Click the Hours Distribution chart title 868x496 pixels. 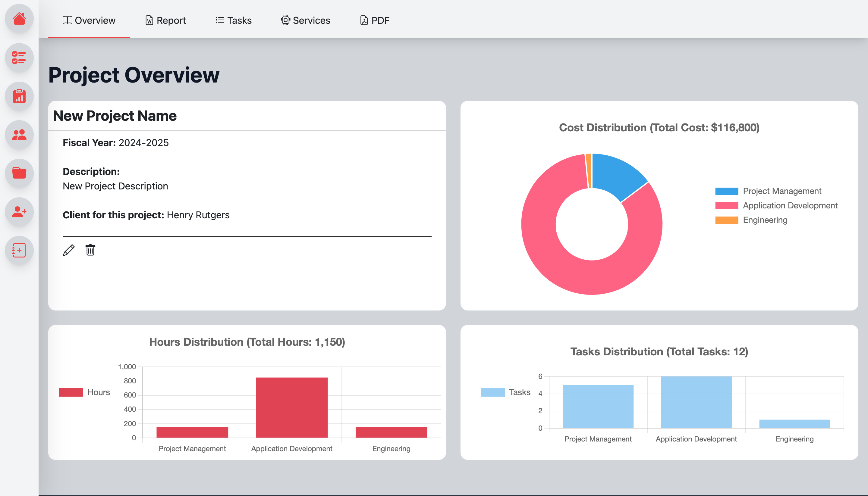pyautogui.click(x=247, y=342)
